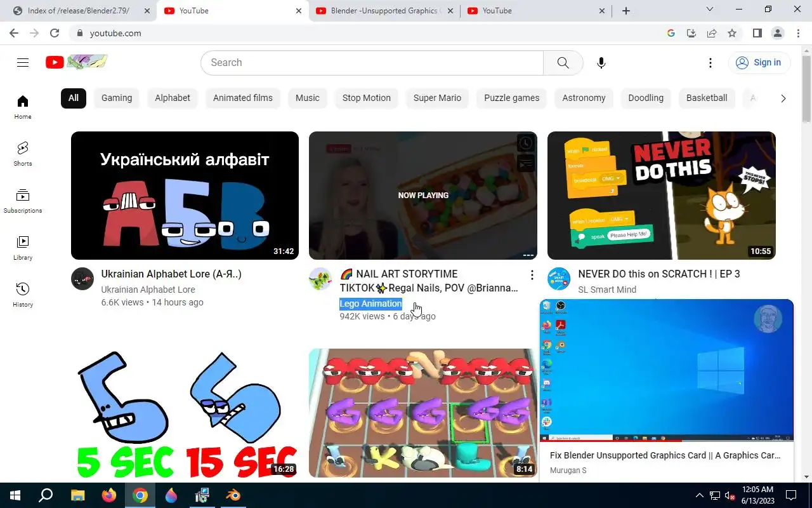
Task: Filter by Music chip
Action: pos(308,98)
